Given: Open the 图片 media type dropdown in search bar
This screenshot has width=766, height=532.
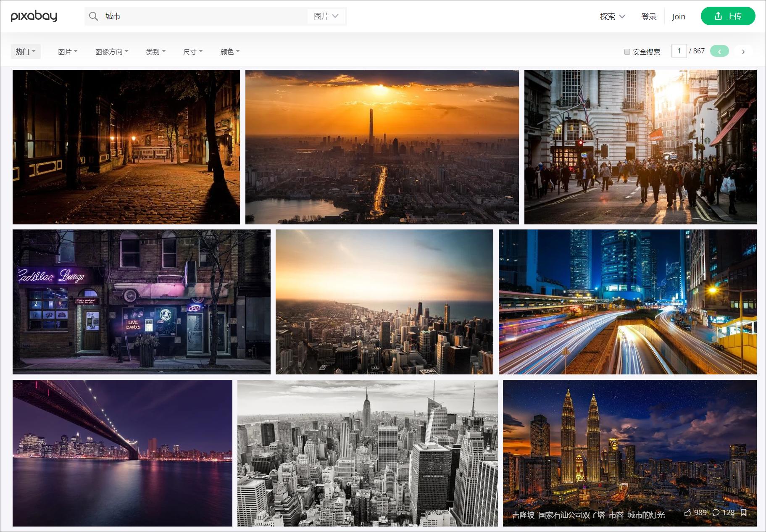Looking at the screenshot, I should pos(326,16).
